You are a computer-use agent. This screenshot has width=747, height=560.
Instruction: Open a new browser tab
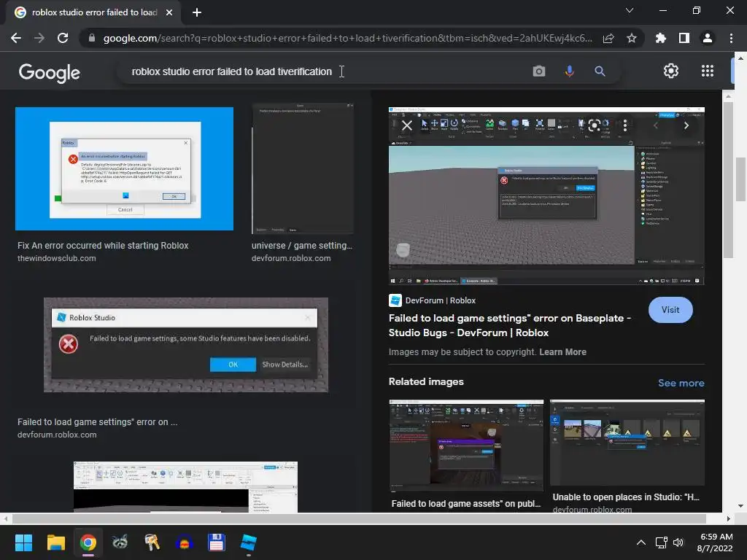pos(197,12)
